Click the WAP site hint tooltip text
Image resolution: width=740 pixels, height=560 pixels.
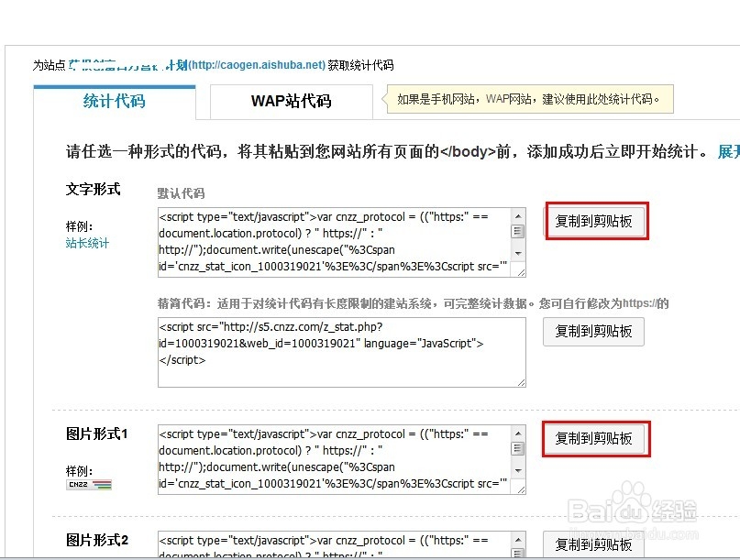[x=528, y=99]
